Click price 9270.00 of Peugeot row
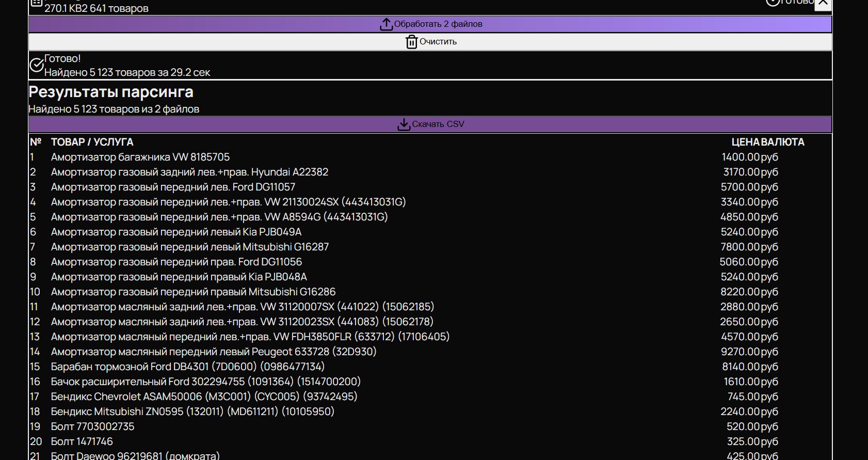Image resolution: width=868 pixels, height=460 pixels. pyautogui.click(x=741, y=352)
